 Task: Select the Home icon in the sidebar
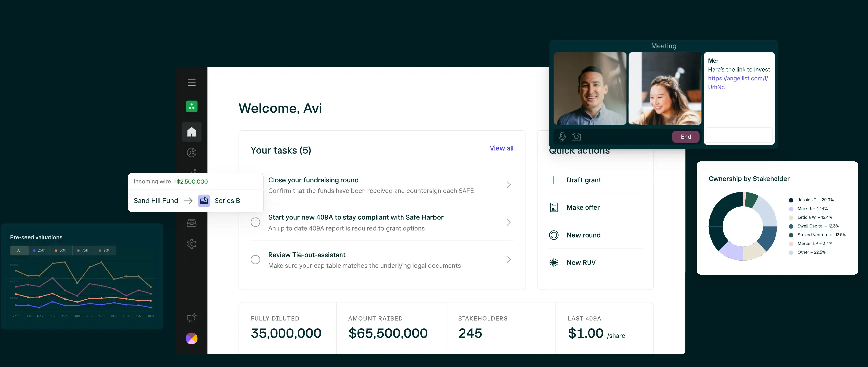191,131
